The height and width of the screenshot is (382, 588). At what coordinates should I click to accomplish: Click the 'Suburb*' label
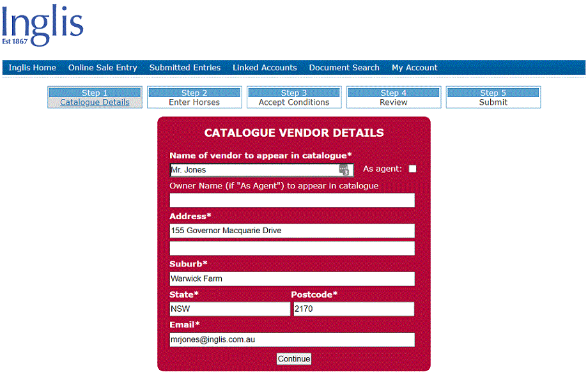point(189,264)
